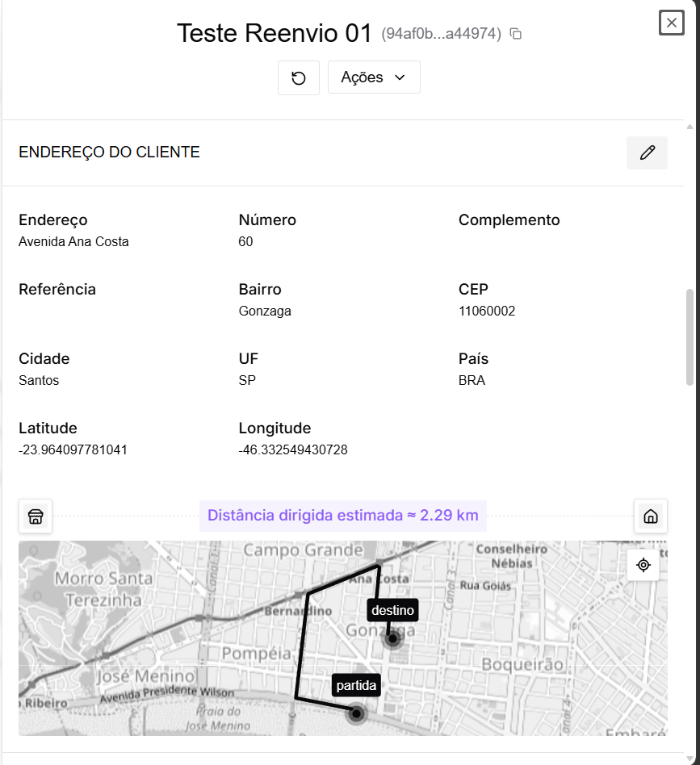Click the scrollbar up arrow
700x765 pixels.
[x=690, y=127]
